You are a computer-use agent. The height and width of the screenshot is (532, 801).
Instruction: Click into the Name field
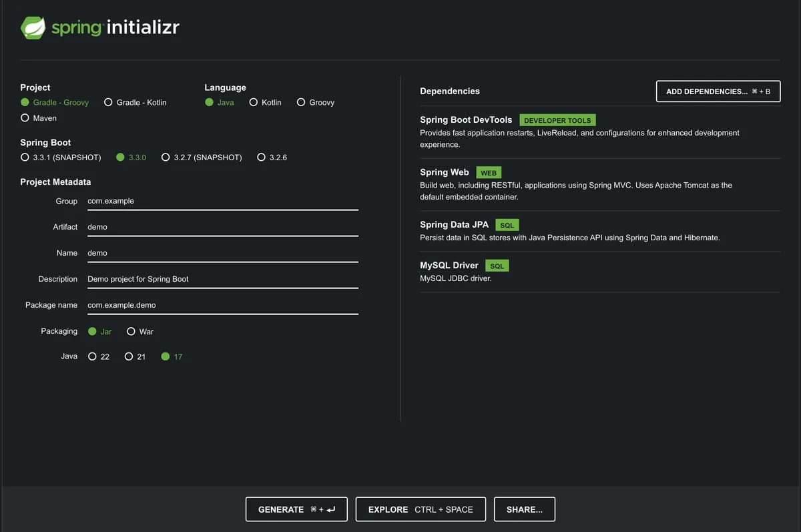(x=223, y=253)
